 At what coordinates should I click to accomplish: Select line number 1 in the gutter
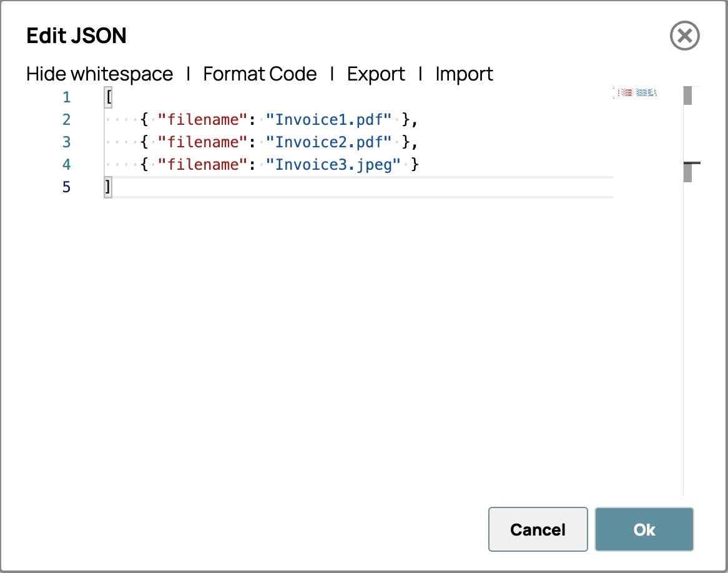(67, 97)
